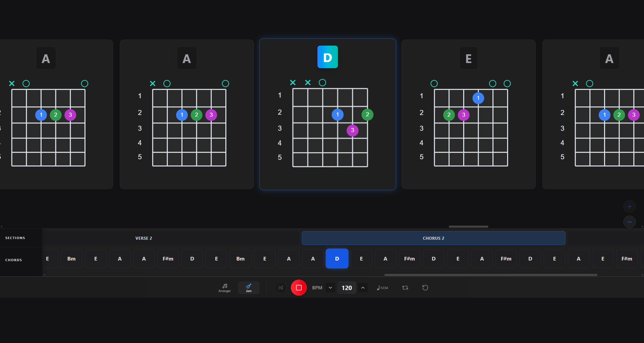Viewport: 644px width, 343px height.
Task: Click the chord cards horizontal scrollbar thumb
Action: (469, 227)
